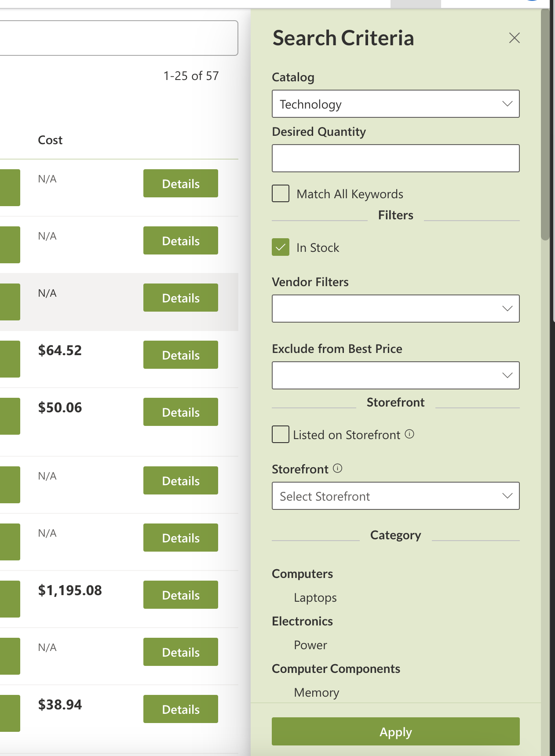Close the Search Criteria panel

(514, 38)
